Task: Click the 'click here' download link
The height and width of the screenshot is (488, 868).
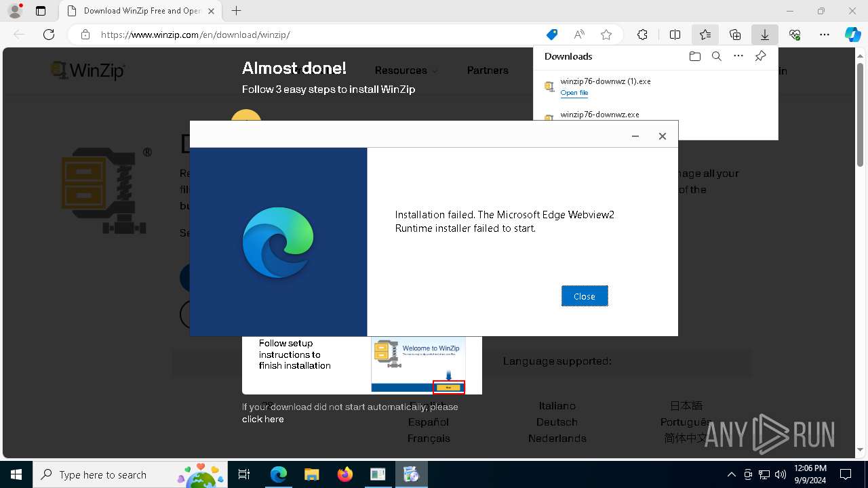Action: pos(263,419)
